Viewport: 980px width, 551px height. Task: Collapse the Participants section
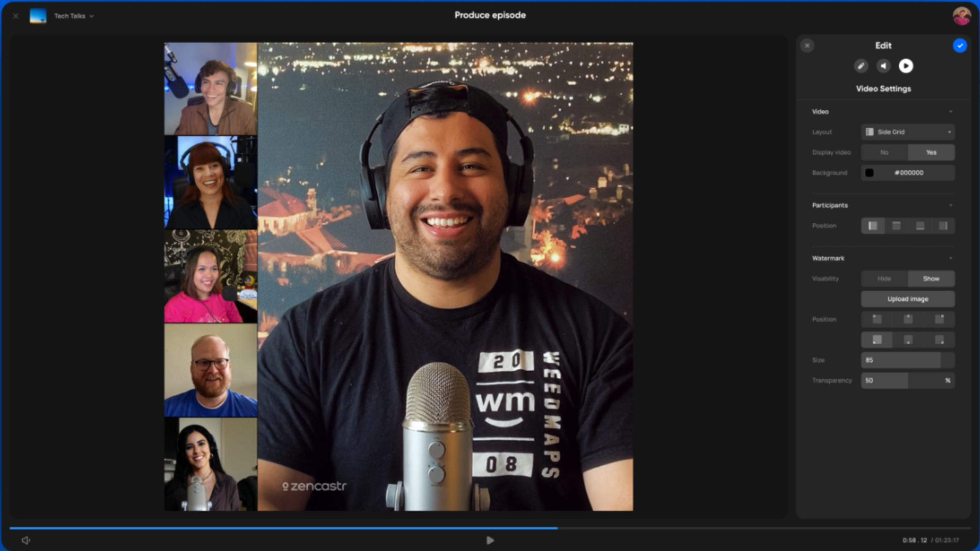950,205
